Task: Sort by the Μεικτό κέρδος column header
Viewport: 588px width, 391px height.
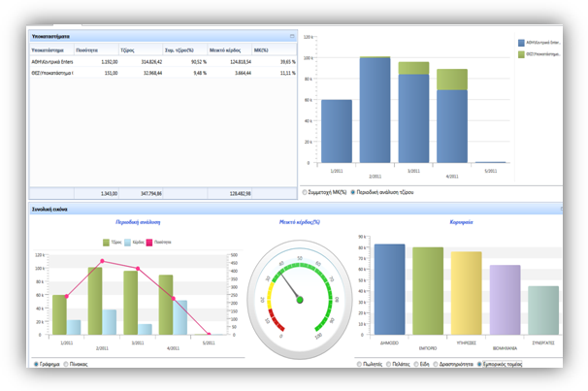Action: [x=230, y=49]
